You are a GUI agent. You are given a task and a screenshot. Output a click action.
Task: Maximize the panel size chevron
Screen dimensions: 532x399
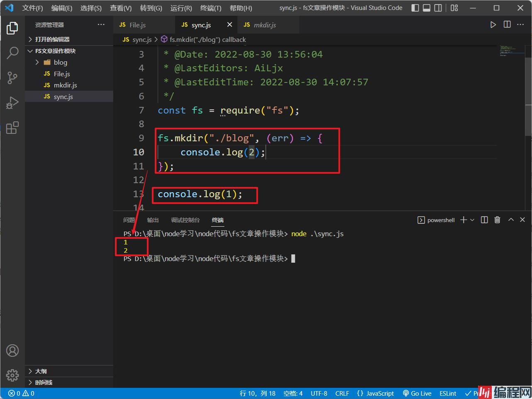click(x=511, y=220)
